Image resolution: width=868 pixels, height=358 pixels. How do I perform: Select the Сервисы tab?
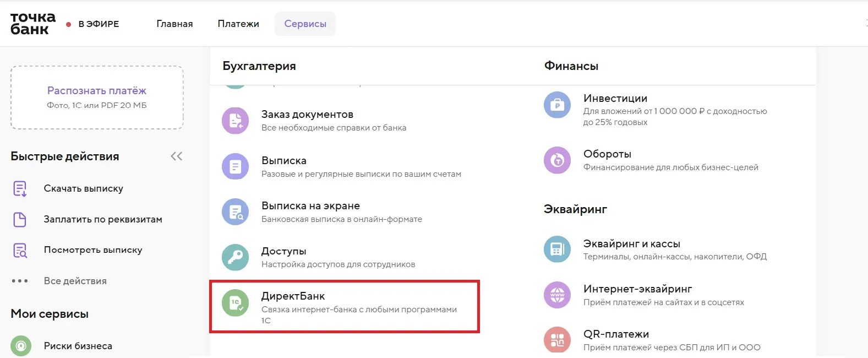tap(305, 24)
